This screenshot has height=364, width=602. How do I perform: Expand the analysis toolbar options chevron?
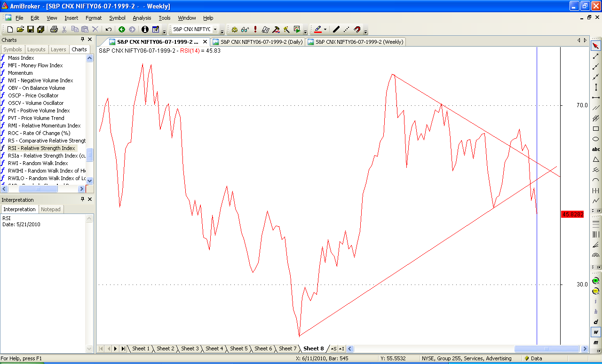tap(306, 31)
